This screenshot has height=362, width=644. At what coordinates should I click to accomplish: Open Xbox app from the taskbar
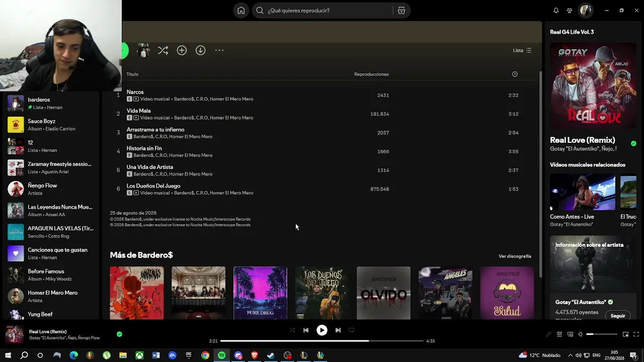pyautogui.click(x=139, y=355)
